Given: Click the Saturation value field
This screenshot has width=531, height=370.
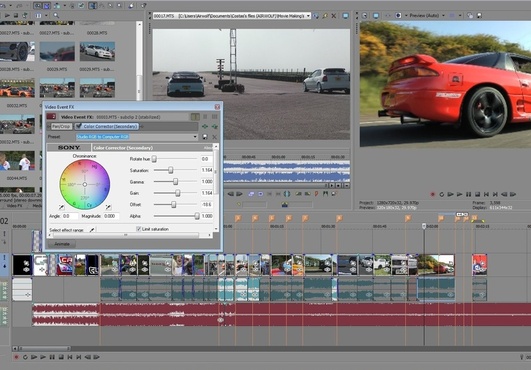Looking at the screenshot, I should 207,170.
